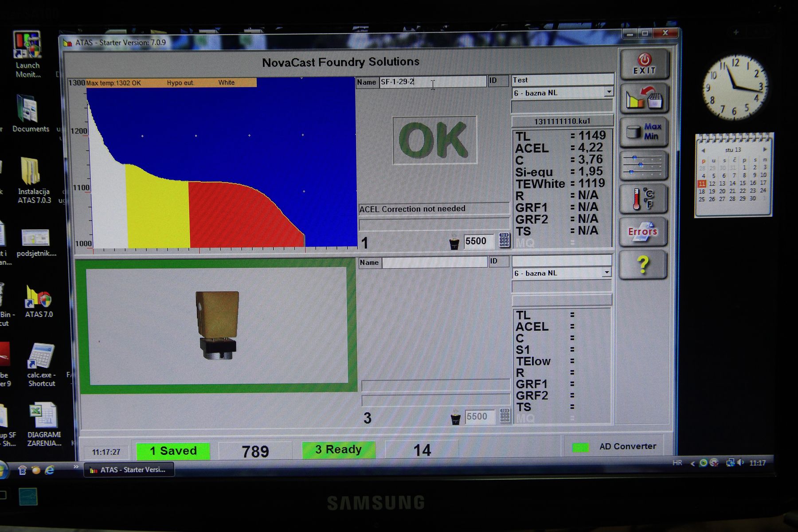The width and height of the screenshot is (798, 532).
Task: Launch the calc.exe Shortcut icon
Action: (41, 365)
